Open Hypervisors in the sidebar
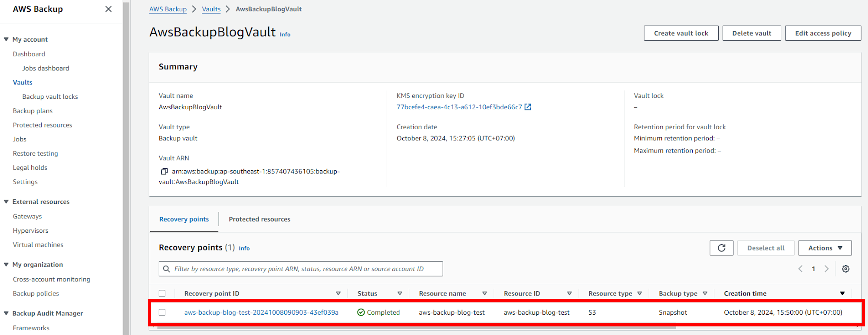 pyautogui.click(x=30, y=231)
